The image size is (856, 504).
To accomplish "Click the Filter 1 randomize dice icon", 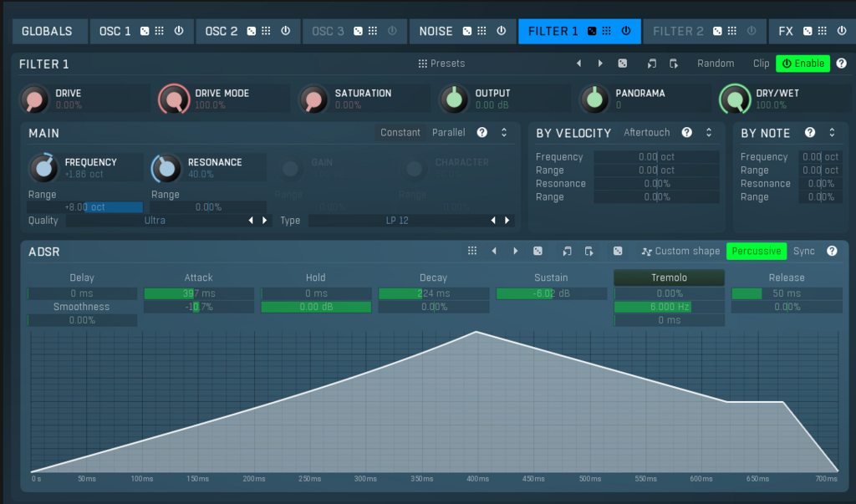I will point(623,64).
